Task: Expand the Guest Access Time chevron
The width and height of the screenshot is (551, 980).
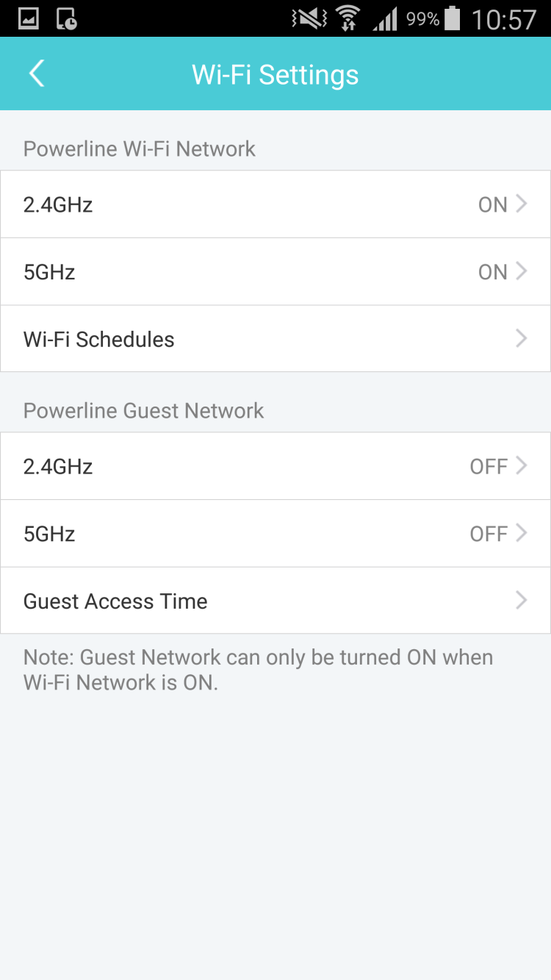Action: (522, 601)
